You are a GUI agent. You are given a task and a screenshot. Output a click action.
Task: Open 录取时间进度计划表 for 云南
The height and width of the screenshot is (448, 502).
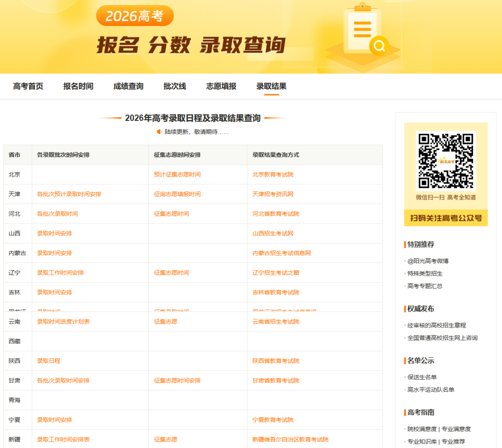[63, 322]
